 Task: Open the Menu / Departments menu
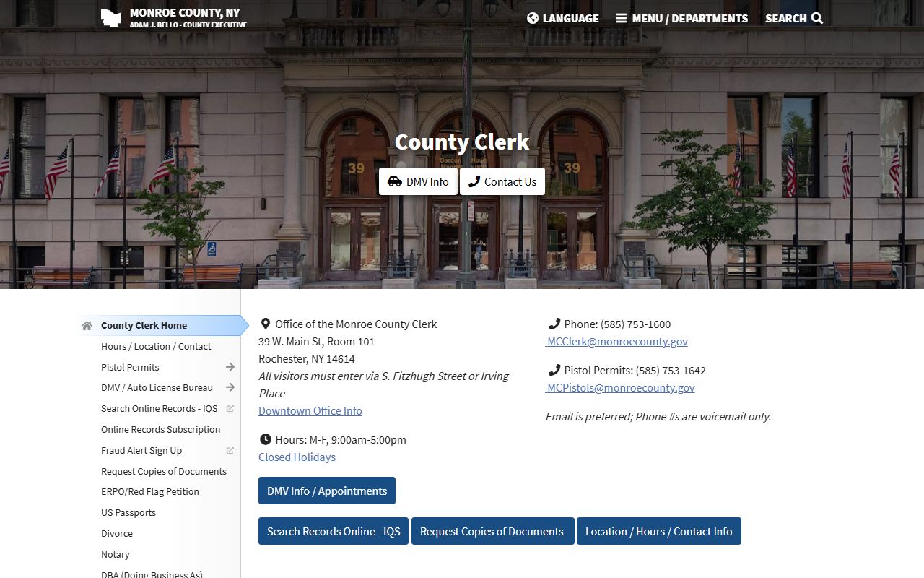(682, 18)
